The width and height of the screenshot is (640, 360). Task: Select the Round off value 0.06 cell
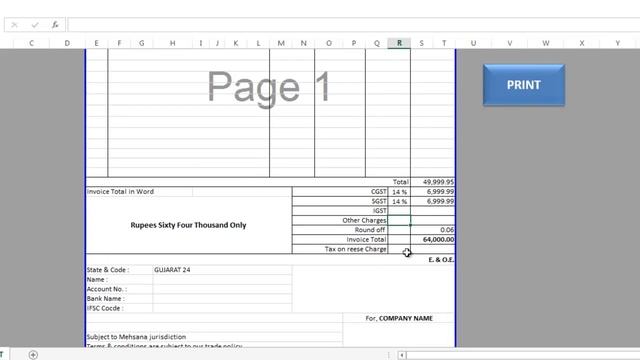click(x=433, y=230)
